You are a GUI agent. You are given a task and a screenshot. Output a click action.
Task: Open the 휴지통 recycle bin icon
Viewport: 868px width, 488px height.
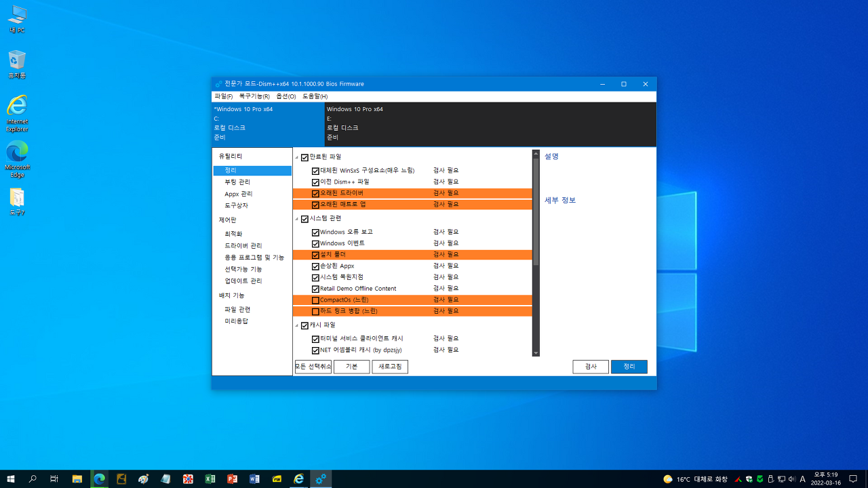click(17, 64)
